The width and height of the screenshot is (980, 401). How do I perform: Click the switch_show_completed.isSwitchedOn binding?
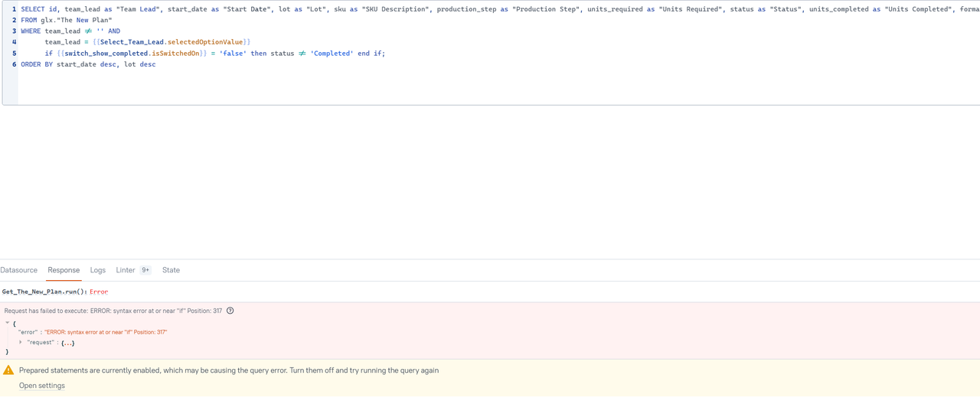(132, 54)
